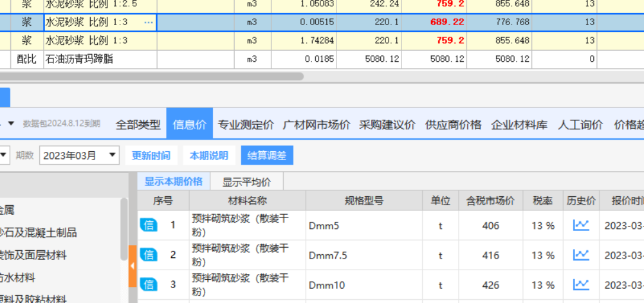Click the 0.00515 quantity cell
The image size is (644, 303).
click(x=304, y=22)
